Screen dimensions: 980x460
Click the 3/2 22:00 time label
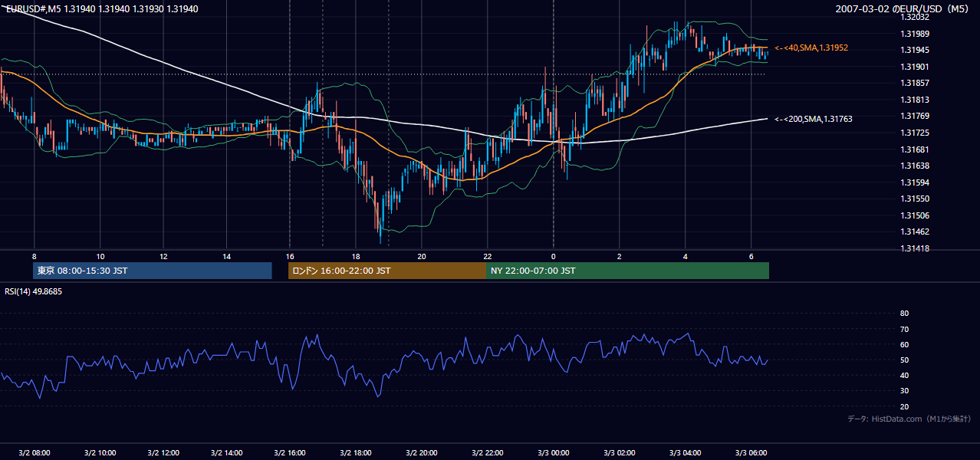click(x=488, y=452)
